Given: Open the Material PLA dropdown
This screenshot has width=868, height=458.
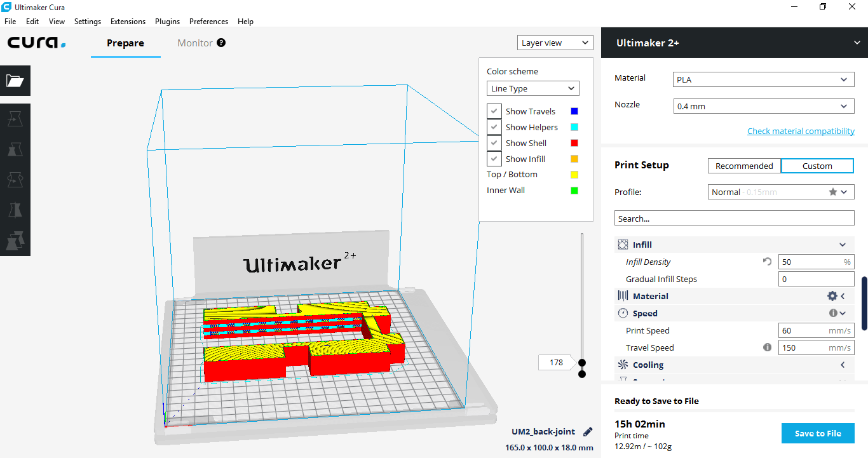Looking at the screenshot, I should point(763,79).
